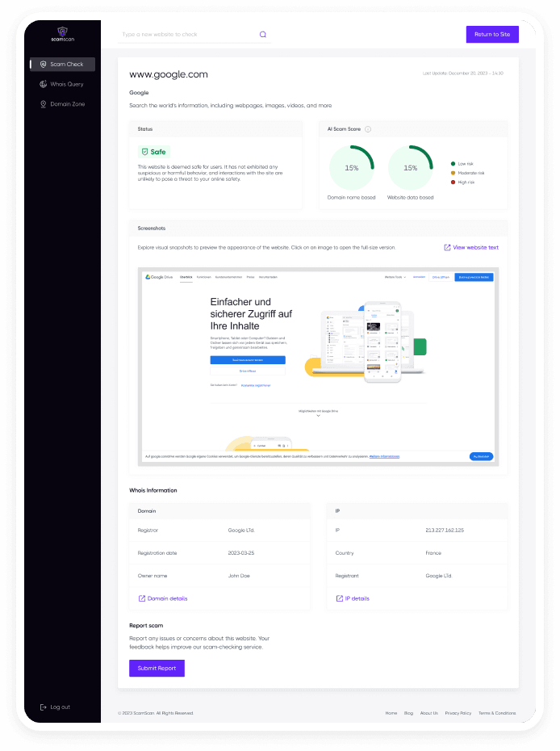Click the IP details external-link icon
Image resolution: width=560 pixels, height=751 pixels.
[340, 598]
